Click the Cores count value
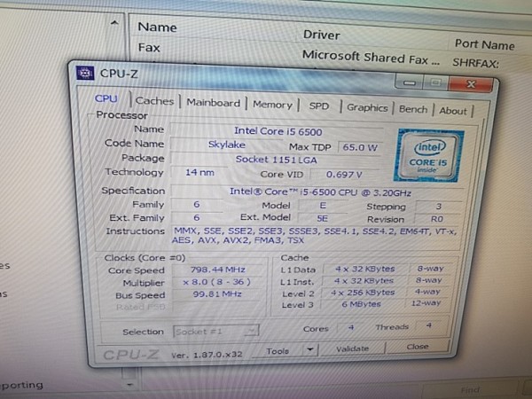Viewport: 532px width, 399px height. click(351, 327)
